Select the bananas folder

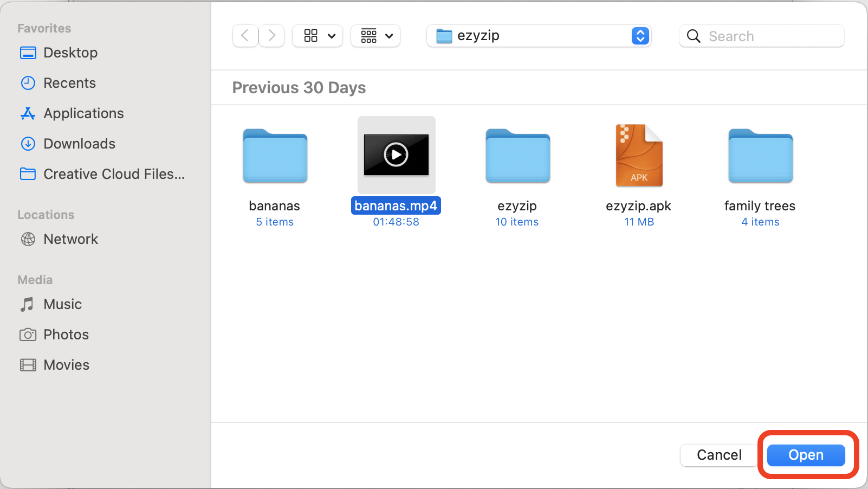point(275,156)
